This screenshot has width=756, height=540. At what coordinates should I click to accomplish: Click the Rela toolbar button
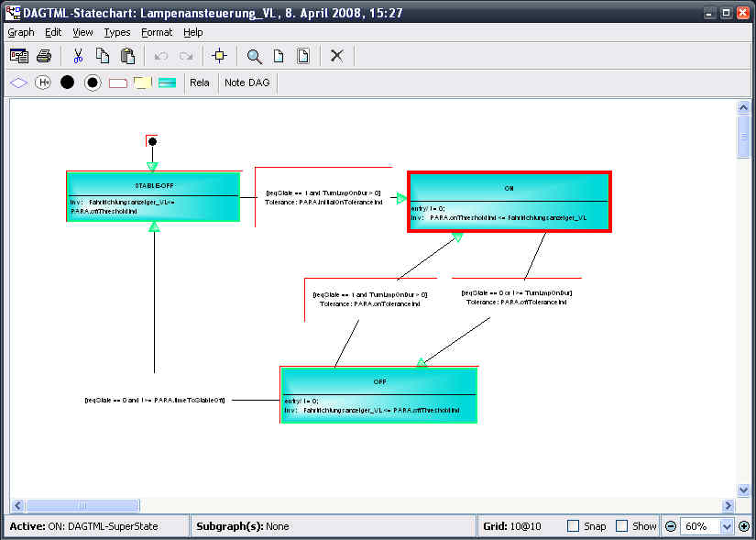coord(199,83)
